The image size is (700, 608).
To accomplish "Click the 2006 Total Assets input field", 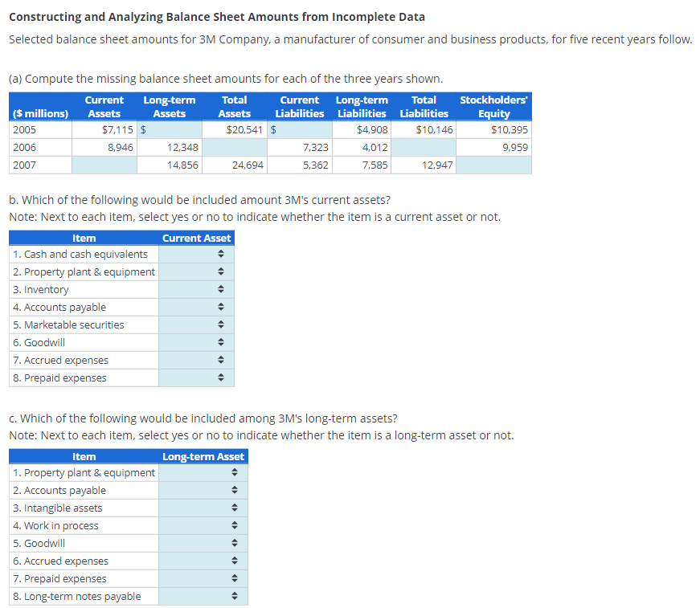I will tap(235, 147).
